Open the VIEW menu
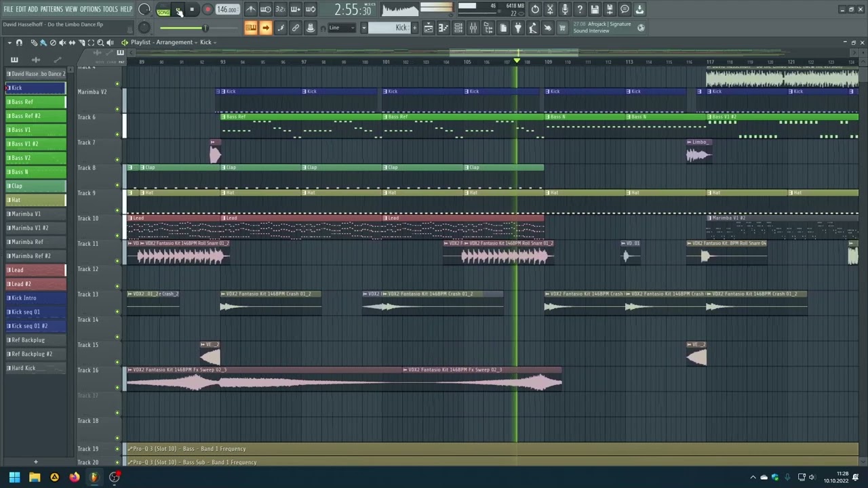868x488 pixels. tap(71, 9)
